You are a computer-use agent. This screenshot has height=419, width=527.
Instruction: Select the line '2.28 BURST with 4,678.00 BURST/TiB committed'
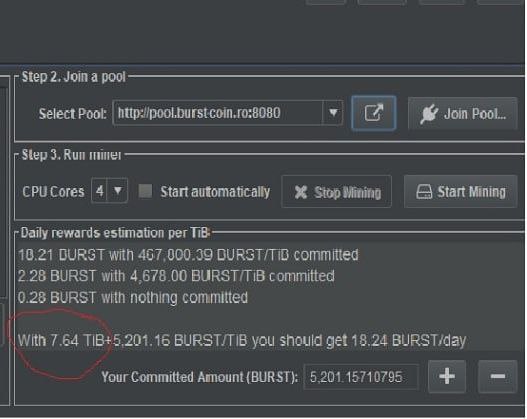[176, 276]
